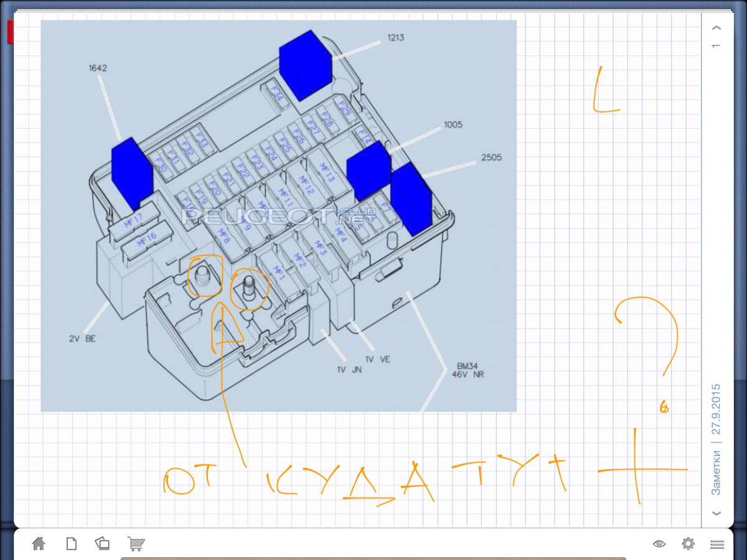
Task: Go to previous page using the bottom chevron
Action: tap(716, 513)
